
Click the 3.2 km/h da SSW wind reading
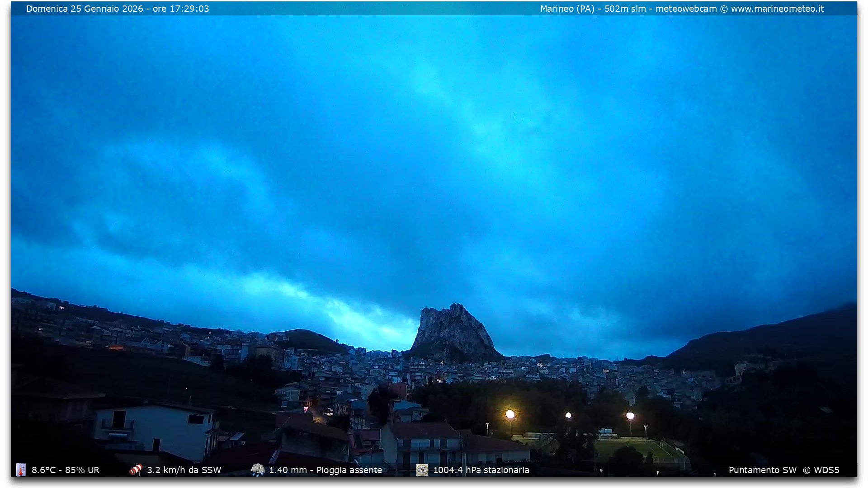tap(184, 470)
